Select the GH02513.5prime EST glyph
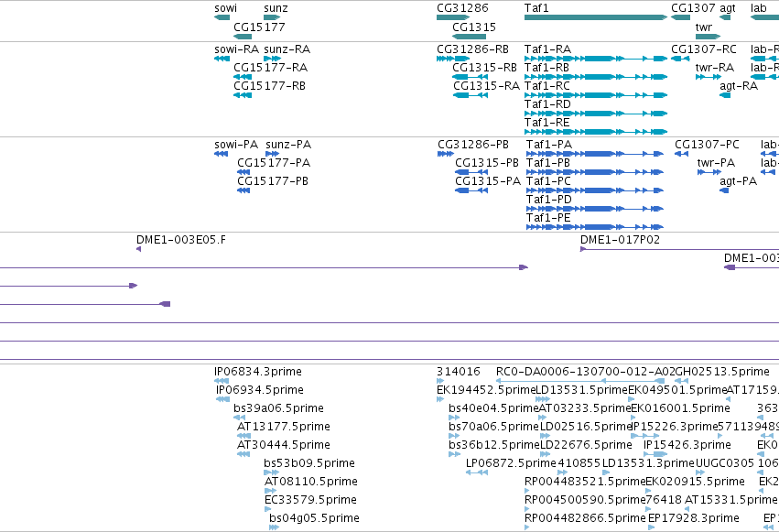The width and height of the screenshot is (779, 532). pos(682,381)
